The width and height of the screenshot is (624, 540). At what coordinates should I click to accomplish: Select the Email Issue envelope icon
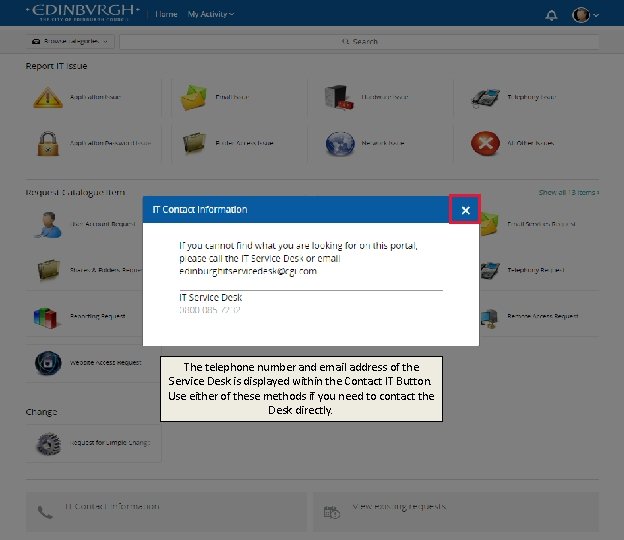coord(193,97)
